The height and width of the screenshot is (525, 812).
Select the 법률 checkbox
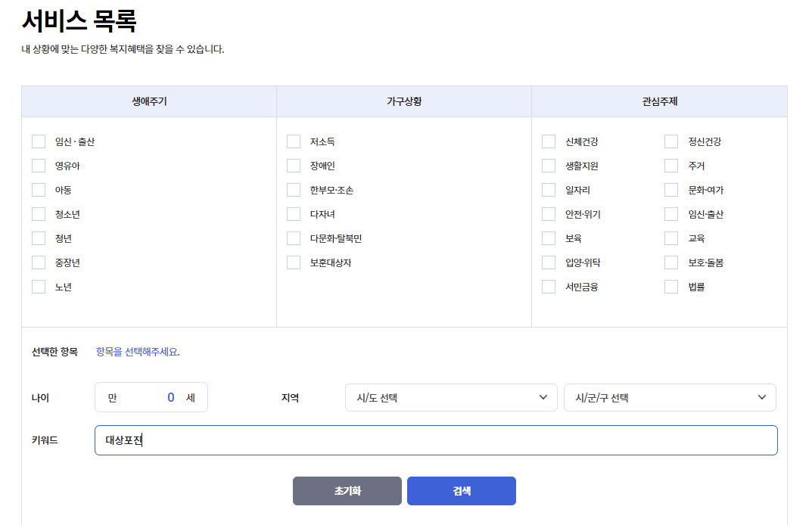coord(672,287)
